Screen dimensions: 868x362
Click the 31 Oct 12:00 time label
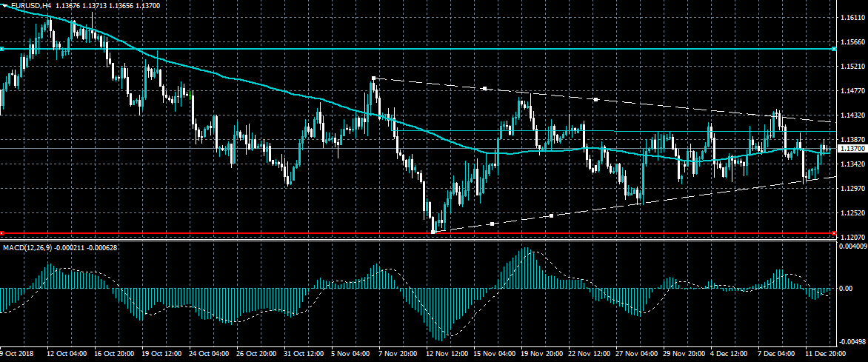point(304,353)
